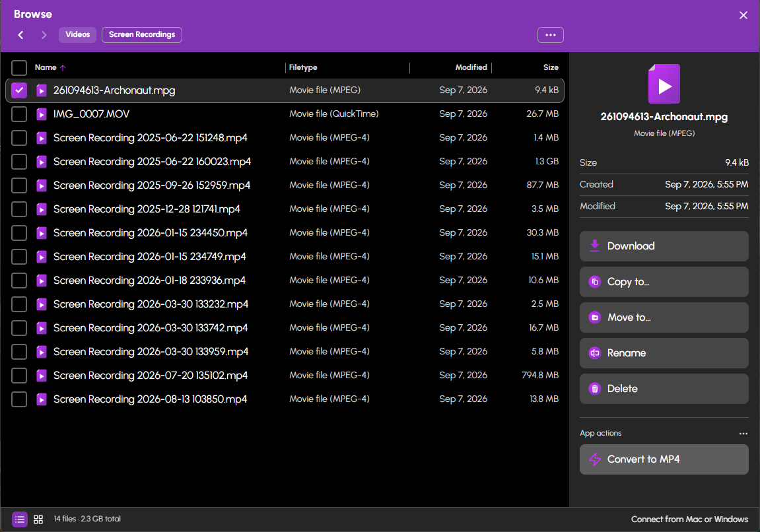Switch to list view
Image resolution: width=760 pixels, height=532 pixels.
[19, 519]
